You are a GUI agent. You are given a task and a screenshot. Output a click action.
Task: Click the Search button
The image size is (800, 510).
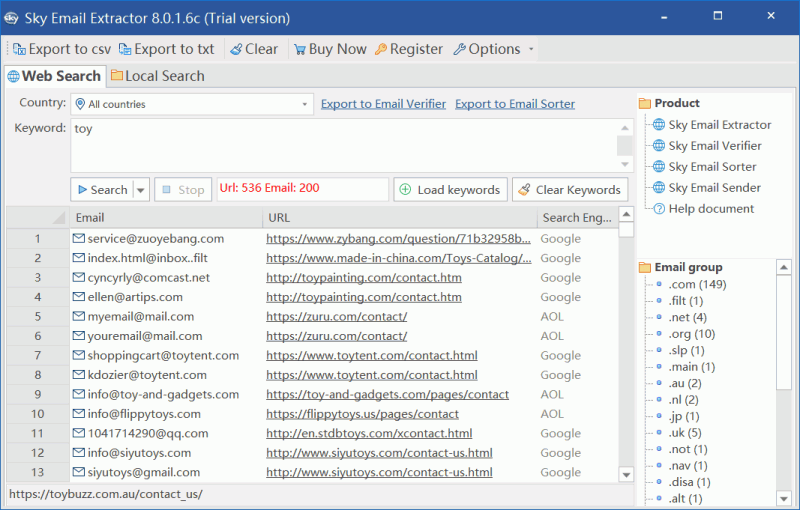tap(102, 190)
